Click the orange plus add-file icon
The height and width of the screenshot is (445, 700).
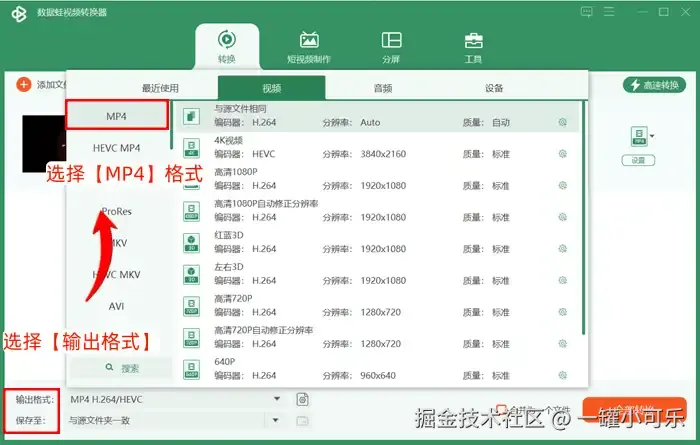click(24, 84)
